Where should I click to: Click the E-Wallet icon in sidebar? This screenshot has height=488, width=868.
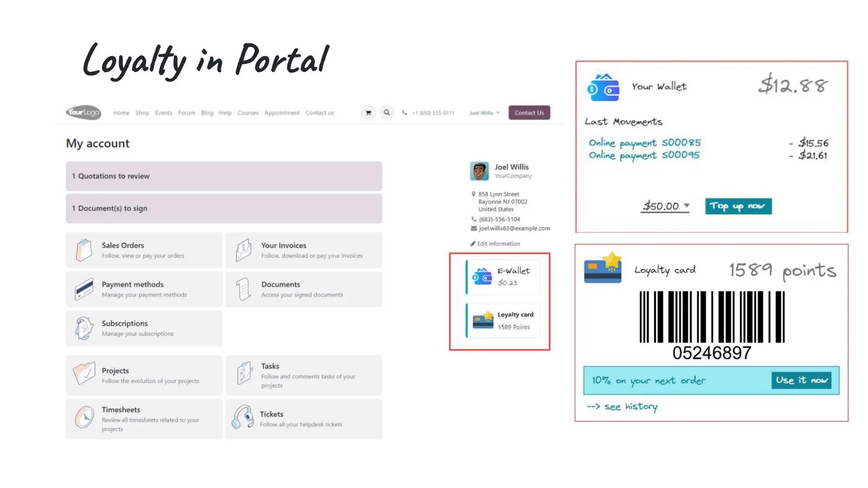482,276
